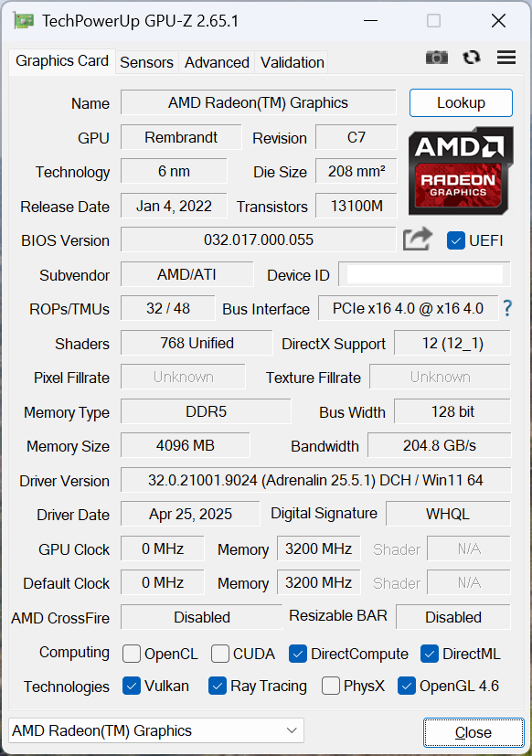The width and height of the screenshot is (532, 756).
Task: Toggle the Ray Tracing checkbox
Action: 218,686
